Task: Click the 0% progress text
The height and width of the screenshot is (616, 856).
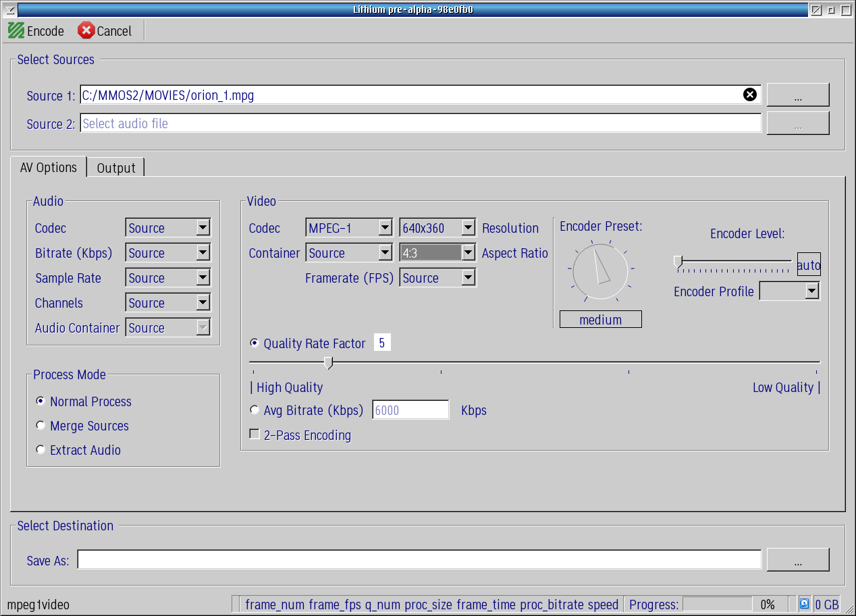Action: tap(768, 605)
